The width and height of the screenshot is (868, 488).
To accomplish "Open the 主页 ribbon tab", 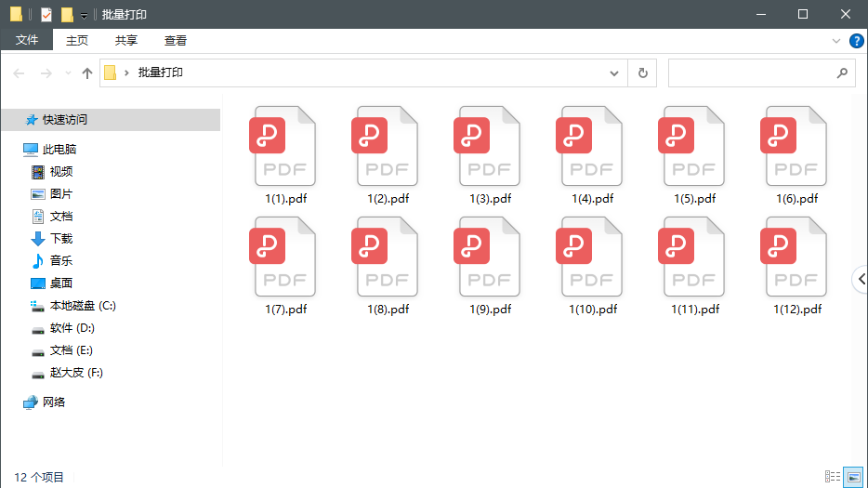I will click(77, 41).
